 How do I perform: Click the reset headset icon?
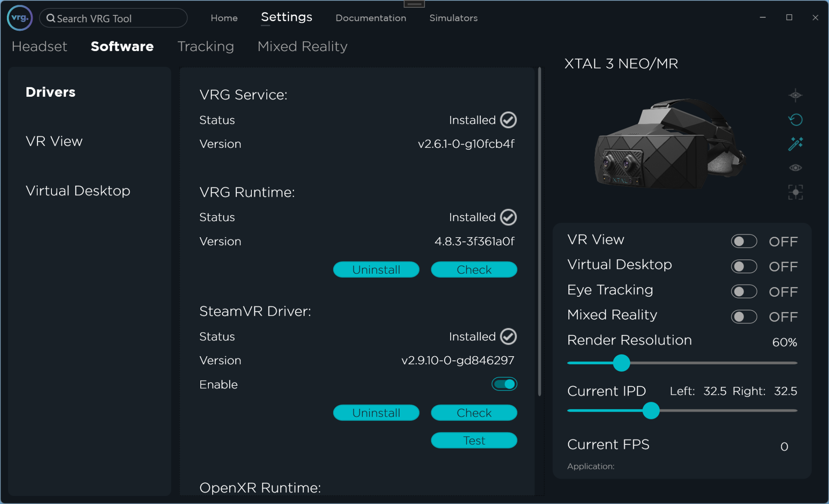click(795, 119)
